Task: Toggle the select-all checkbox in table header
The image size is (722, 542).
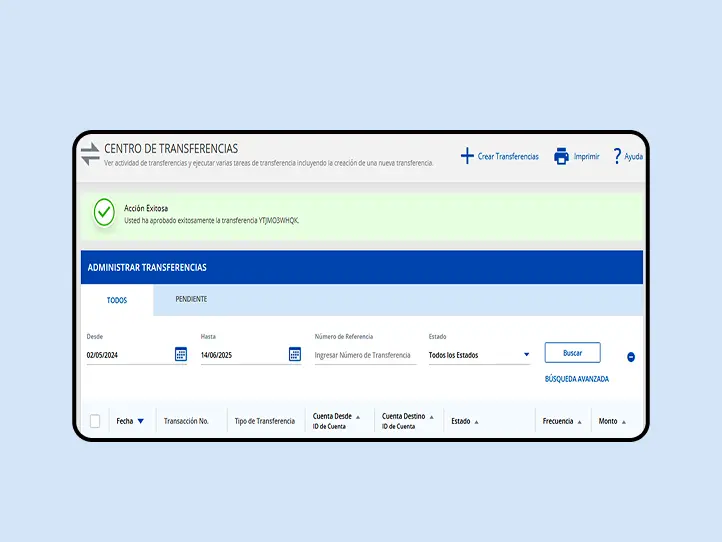Action: pos(95,421)
